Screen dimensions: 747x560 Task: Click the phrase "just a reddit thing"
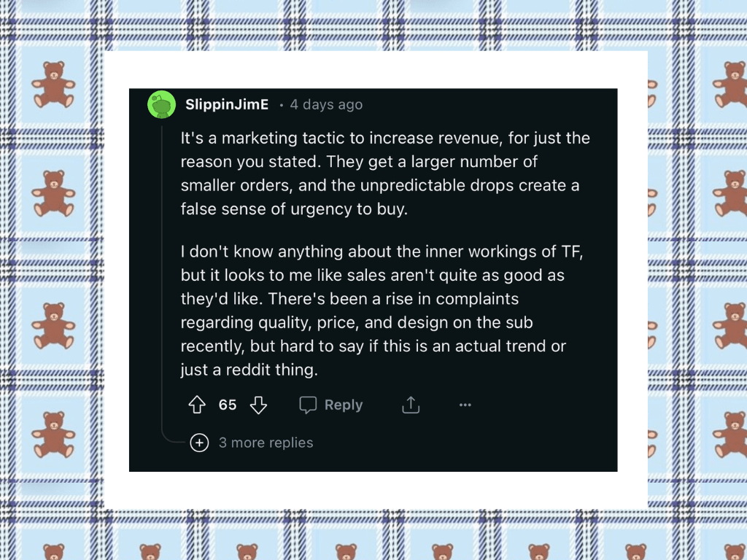pos(249,370)
